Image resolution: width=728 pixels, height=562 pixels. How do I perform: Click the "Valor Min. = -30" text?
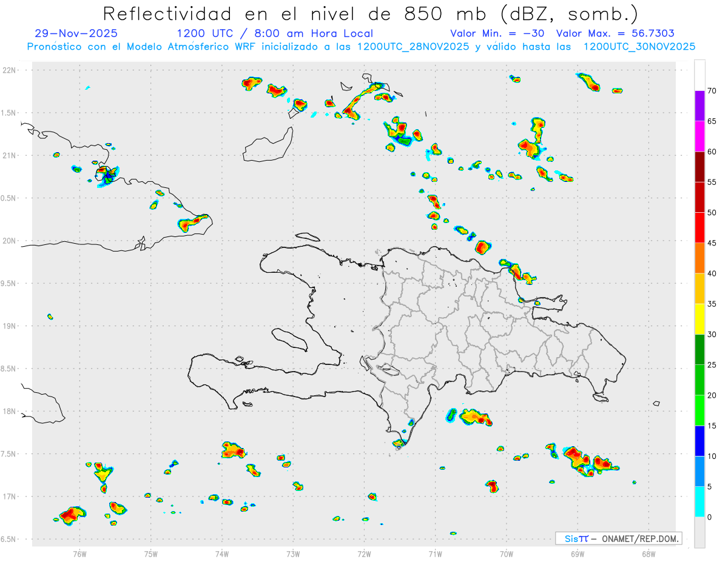[497, 33]
